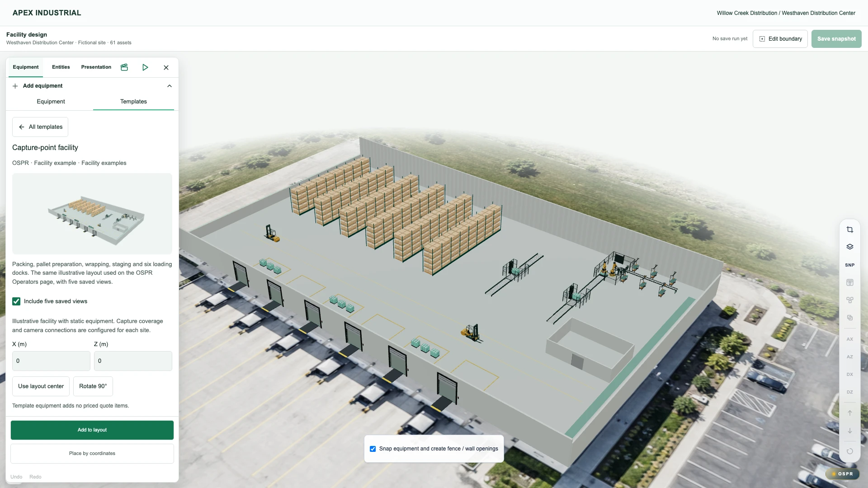Screen dimensions: 868x488
Task: Switch to the Equipment sub-tab
Action: 51,102
